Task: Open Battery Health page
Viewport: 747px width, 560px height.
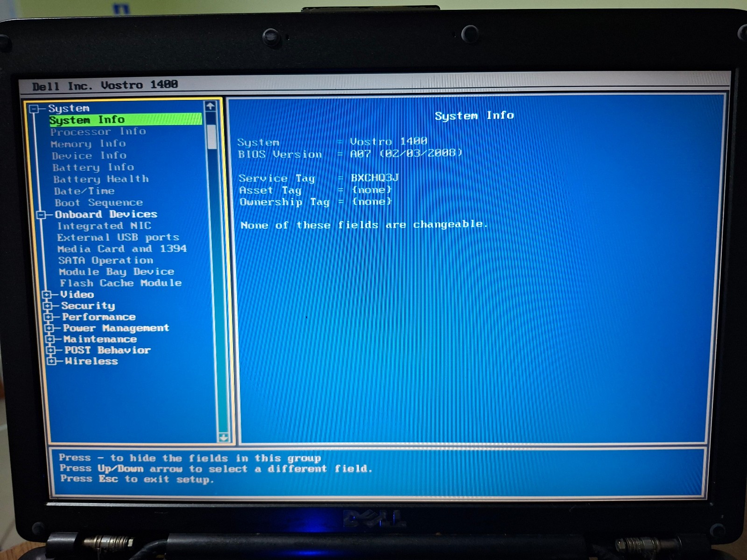Action: tap(101, 179)
